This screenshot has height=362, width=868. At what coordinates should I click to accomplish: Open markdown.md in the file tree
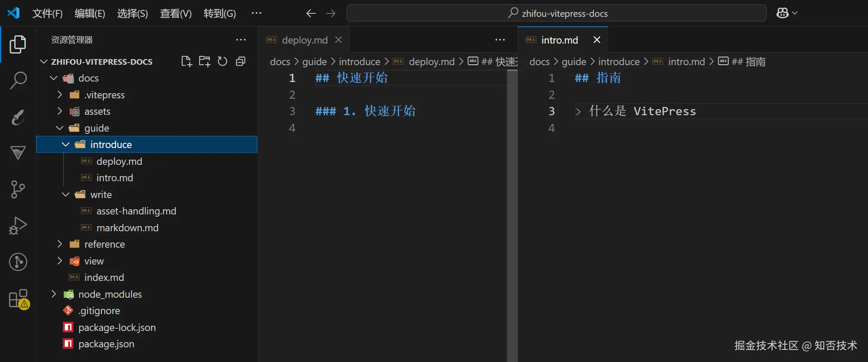click(127, 228)
